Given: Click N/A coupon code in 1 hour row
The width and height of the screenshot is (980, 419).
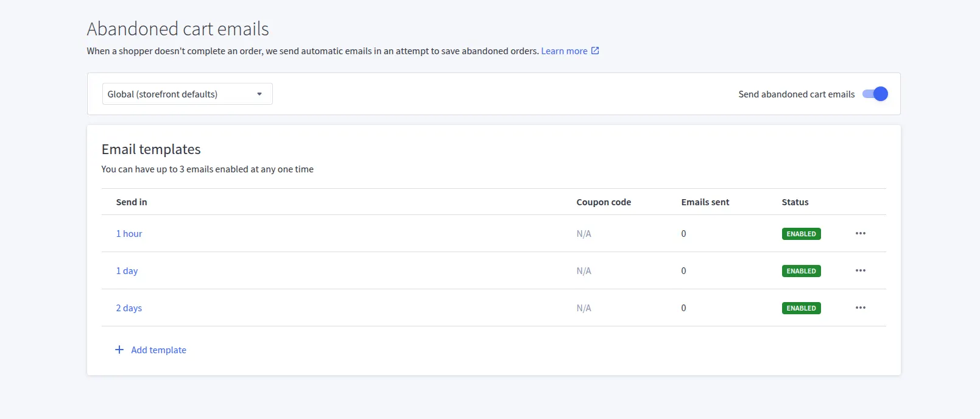Looking at the screenshot, I should coord(583,234).
